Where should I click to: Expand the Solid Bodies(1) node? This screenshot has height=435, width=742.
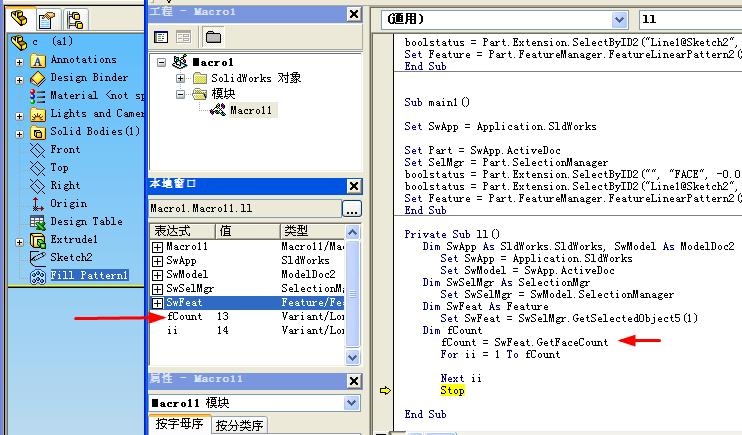[19, 134]
